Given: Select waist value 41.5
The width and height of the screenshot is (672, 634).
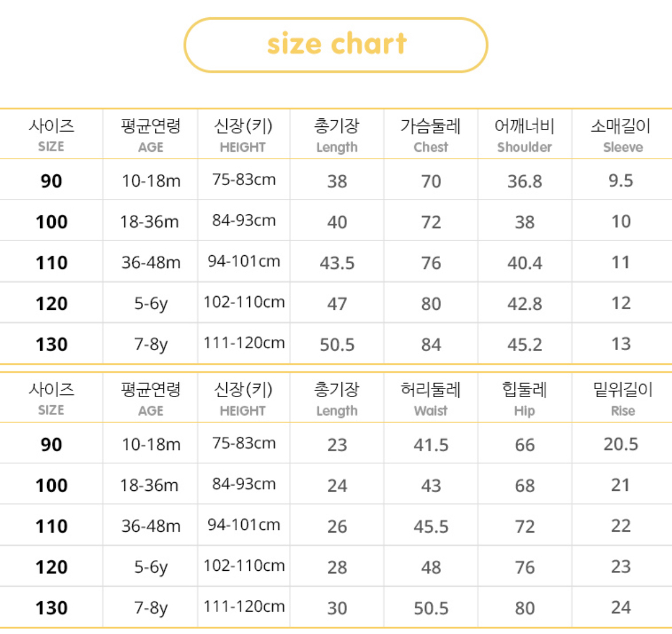Looking at the screenshot, I should click(431, 445).
